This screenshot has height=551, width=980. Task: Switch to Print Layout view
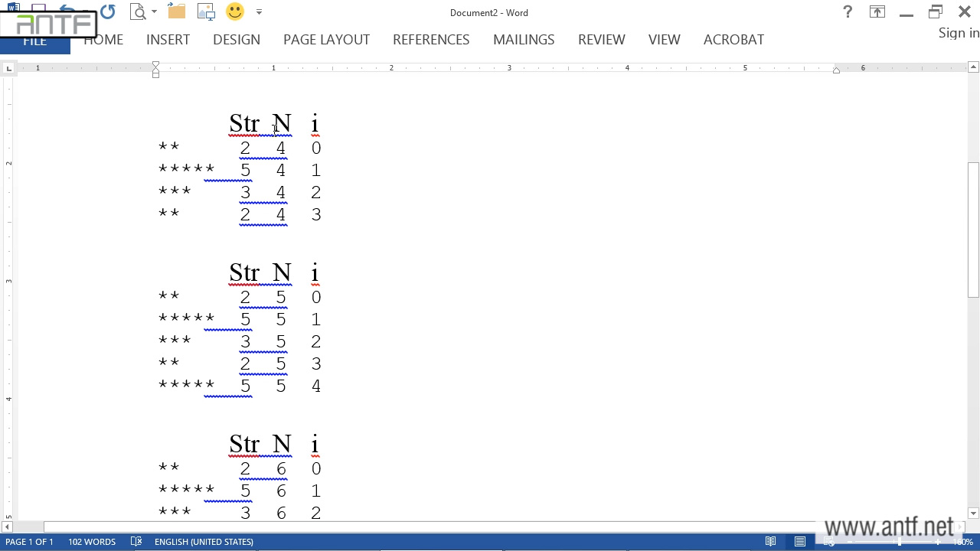pos(800,542)
